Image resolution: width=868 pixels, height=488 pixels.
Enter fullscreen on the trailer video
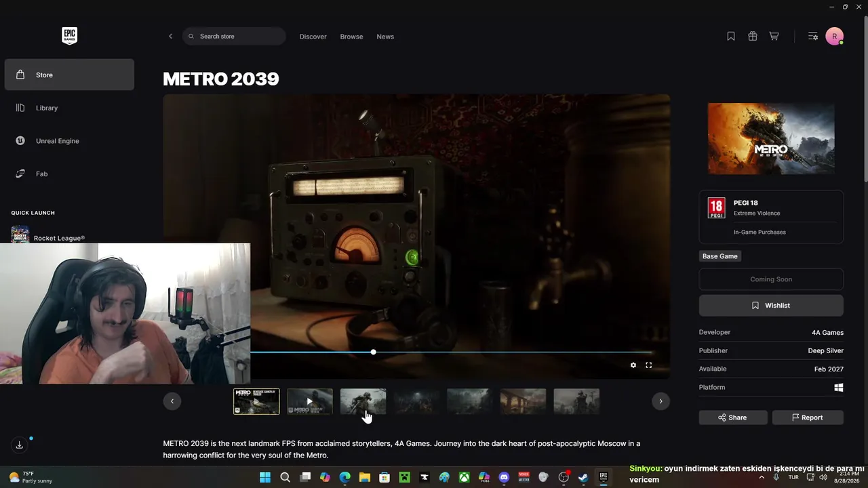pos(649,365)
